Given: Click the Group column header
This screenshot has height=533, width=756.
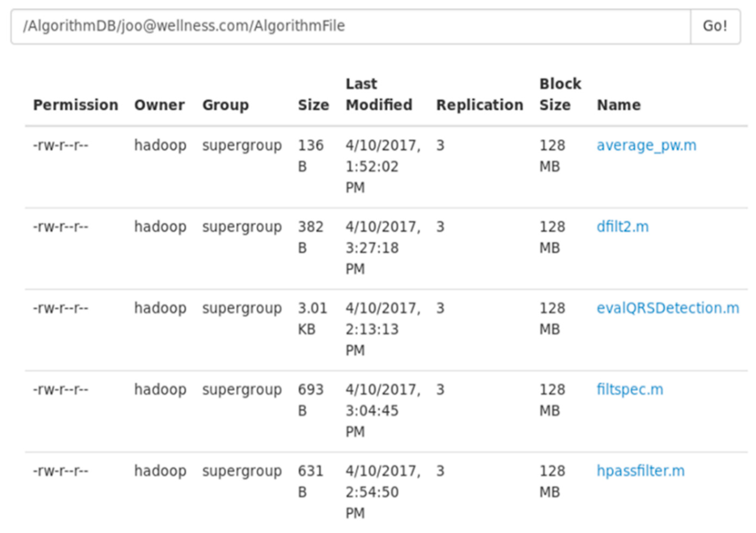Looking at the screenshot, I should pyautogui.click(x=226, y=105).
